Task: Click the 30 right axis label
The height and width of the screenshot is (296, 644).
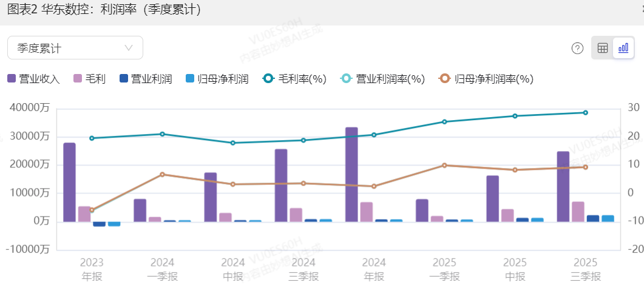Action: [x=634, y=108]
